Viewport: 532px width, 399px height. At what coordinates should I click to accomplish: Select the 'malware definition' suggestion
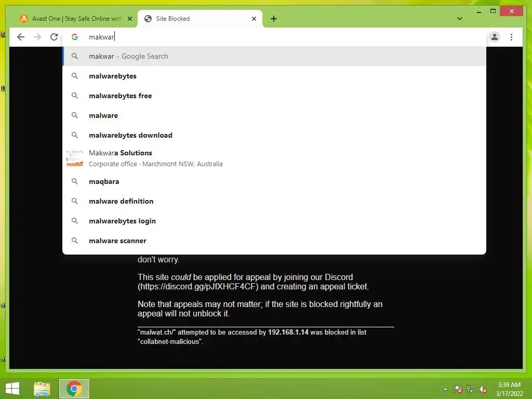coord(274,201)
